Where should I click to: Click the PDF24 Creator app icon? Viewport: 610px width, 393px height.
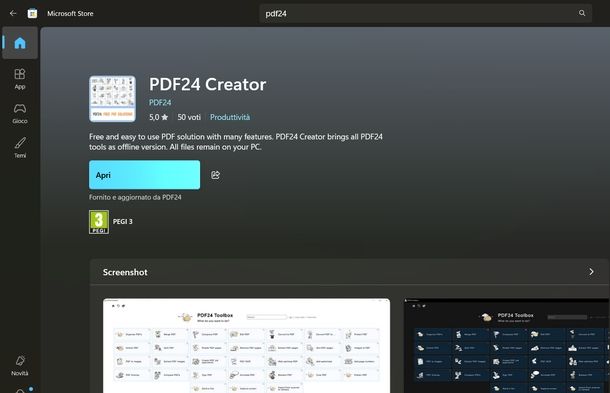point(112,99)
